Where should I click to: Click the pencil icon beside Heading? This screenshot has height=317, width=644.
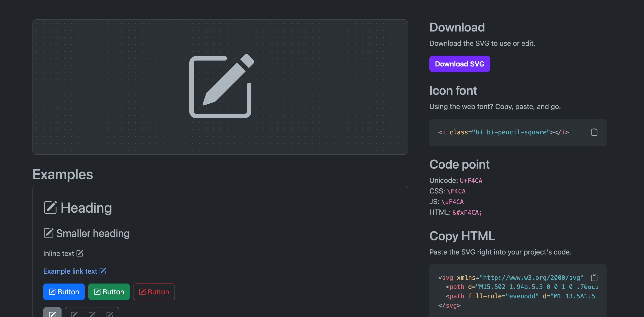coord(50,207)
